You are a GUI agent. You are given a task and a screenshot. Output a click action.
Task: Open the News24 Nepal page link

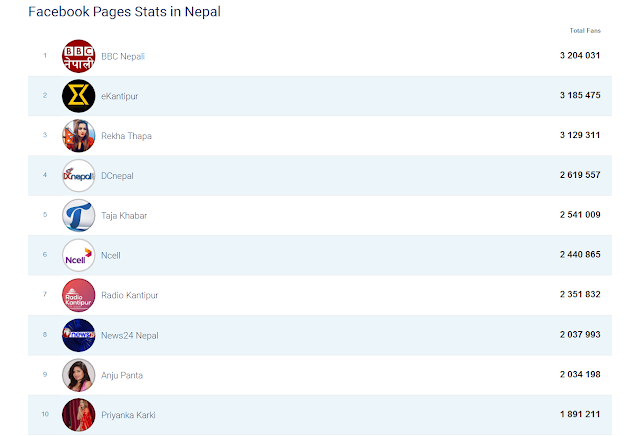pos(130,336)
